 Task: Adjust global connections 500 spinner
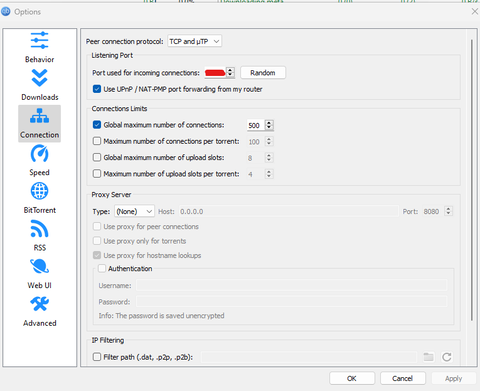click(x=269, y=125)
